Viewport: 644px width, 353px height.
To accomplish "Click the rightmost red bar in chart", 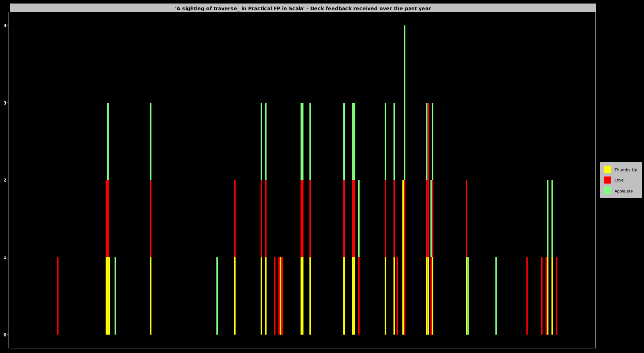I will click(556, 296).
